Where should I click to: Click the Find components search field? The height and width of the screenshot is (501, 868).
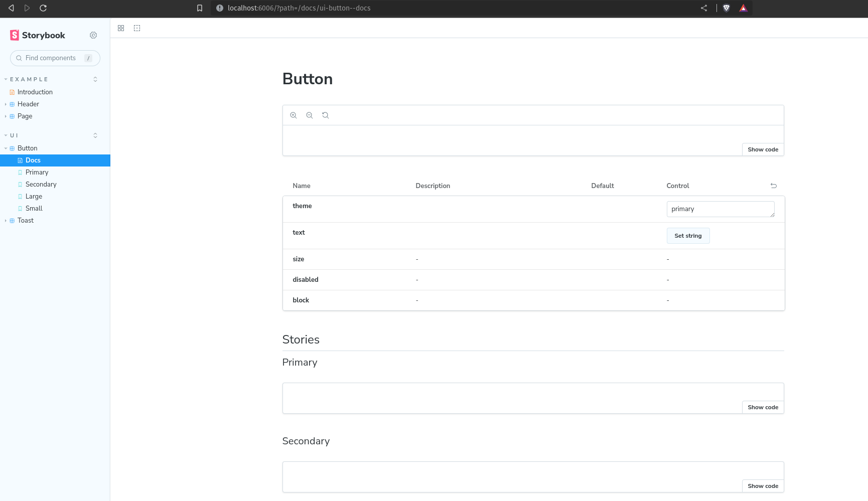(55, 58)
